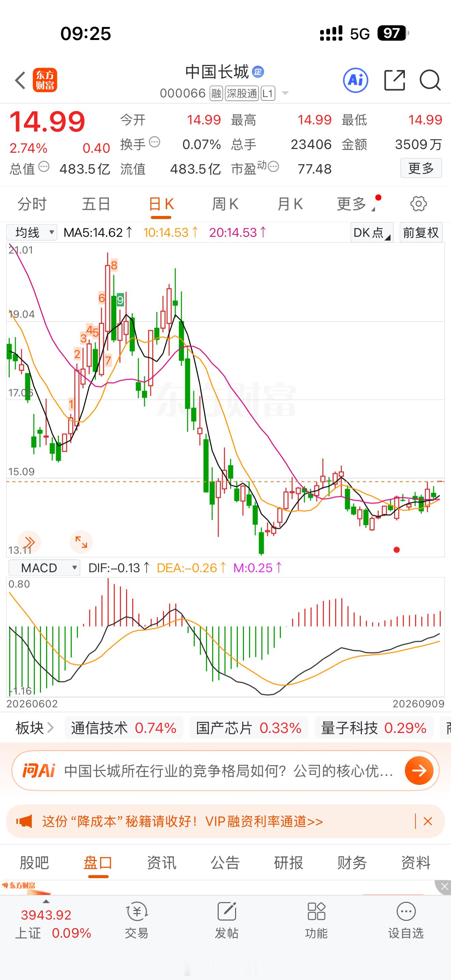Image resolution: width=451 pixels, height=980 pixels.
Task: Tap the L1 level tag
Action: coord(268,93)
